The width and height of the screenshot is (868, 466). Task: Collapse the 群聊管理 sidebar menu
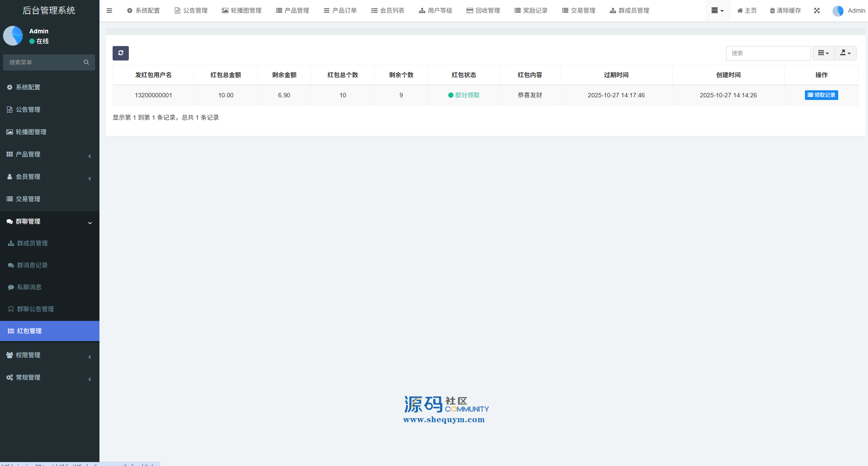coord(50,221)
